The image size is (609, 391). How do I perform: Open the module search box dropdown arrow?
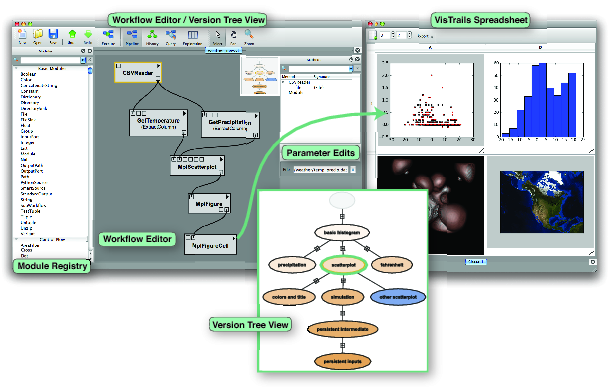click(83, 60)
